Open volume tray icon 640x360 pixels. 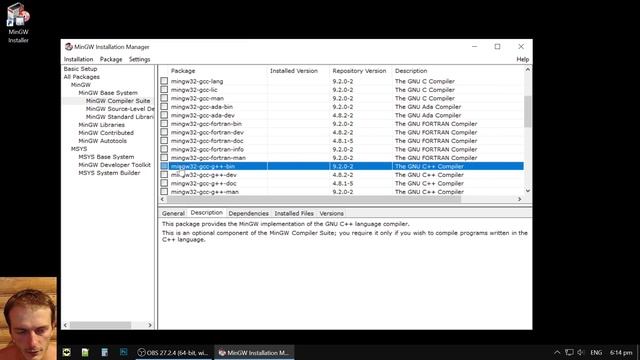pos(581,352)
